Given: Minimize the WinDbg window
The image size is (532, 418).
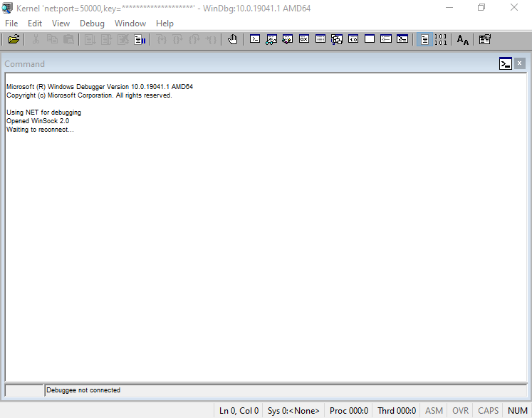Looking at the screenshot, I should coord(449,7).
